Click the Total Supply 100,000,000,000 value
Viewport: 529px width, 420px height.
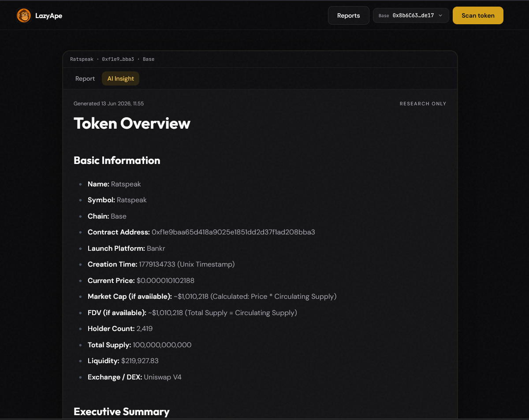162,345
